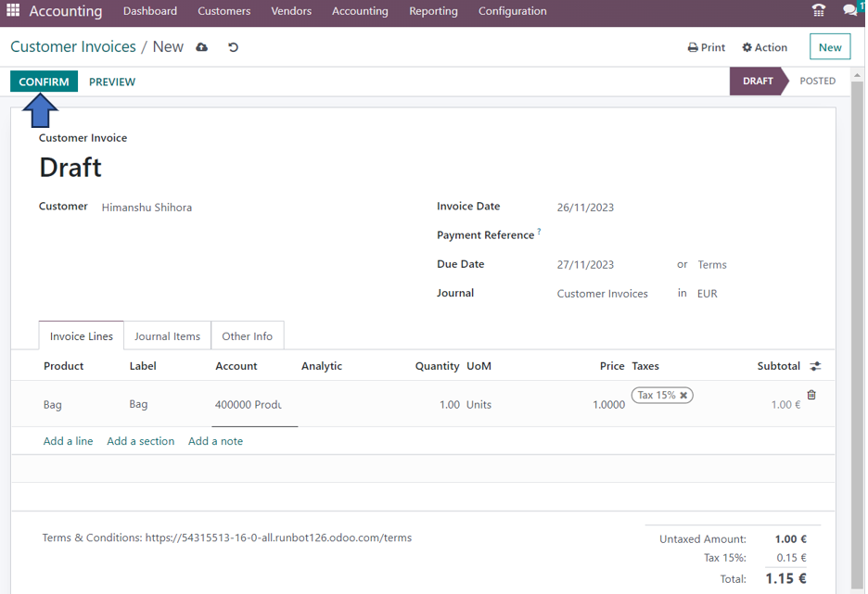Screen dimensions: 868x594
Task: Click the cloud save icon
Action: [202, 47]
